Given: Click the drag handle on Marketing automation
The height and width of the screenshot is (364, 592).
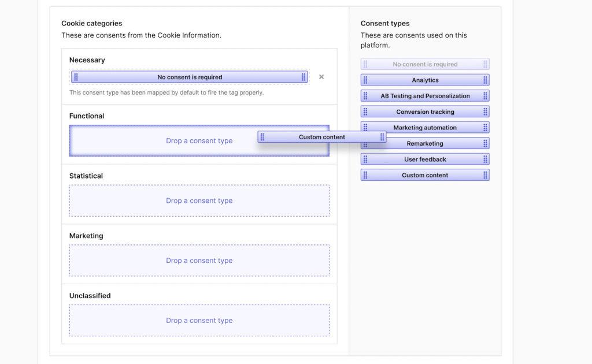Looking at the screenshot, I should point(365,127).
